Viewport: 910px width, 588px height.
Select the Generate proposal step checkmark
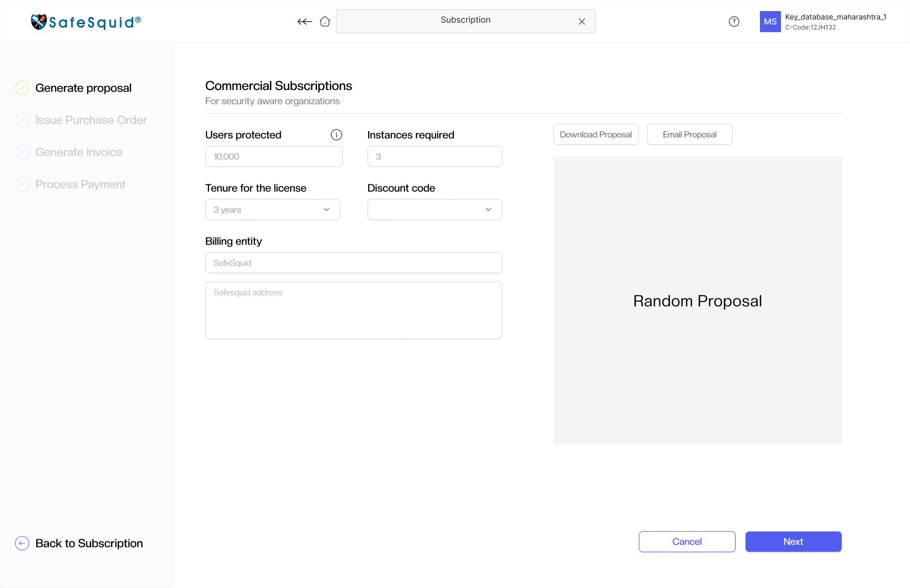22,88
